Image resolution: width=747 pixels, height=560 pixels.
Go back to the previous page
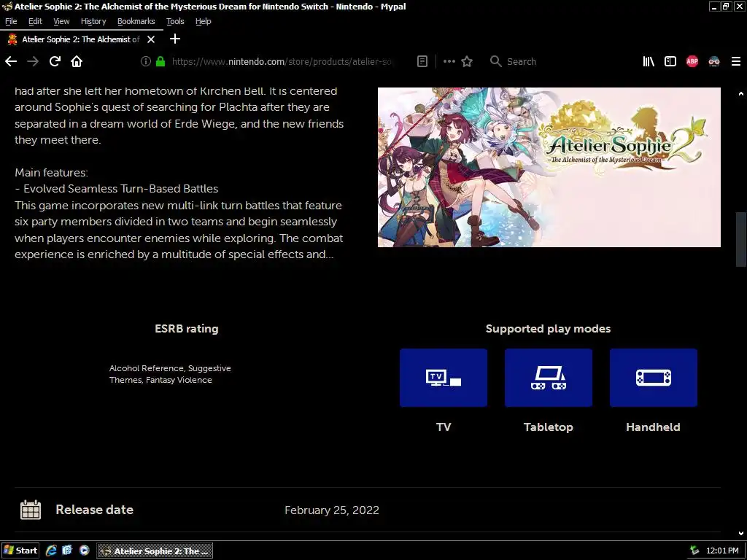[x=11, y=61]
